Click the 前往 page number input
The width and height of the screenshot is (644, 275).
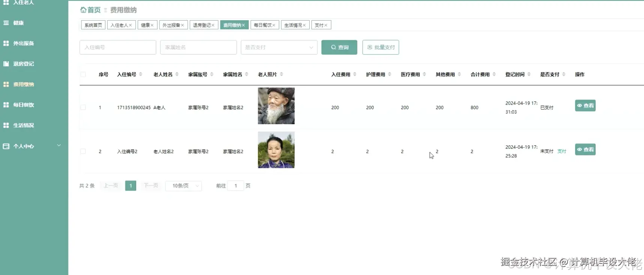click(236, 186)
